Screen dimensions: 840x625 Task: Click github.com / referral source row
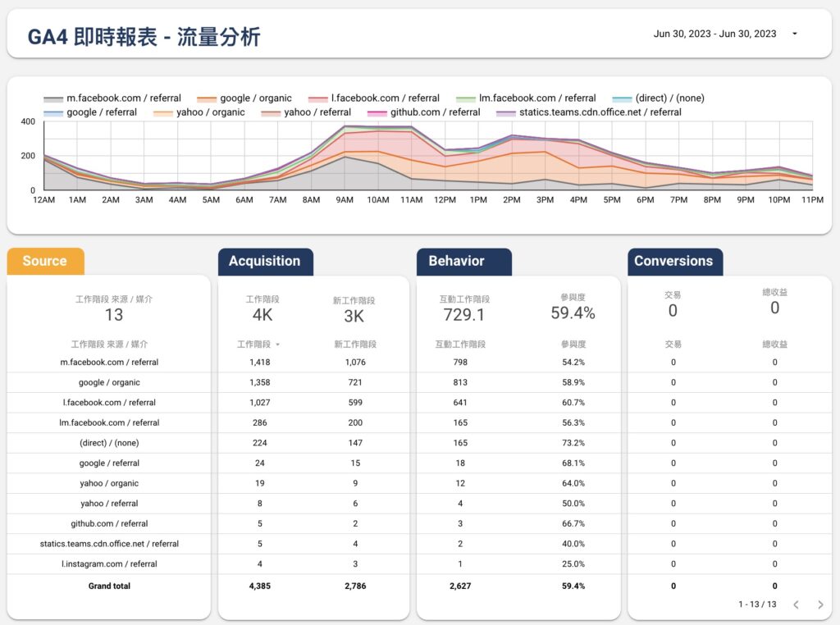click(109, 523)
